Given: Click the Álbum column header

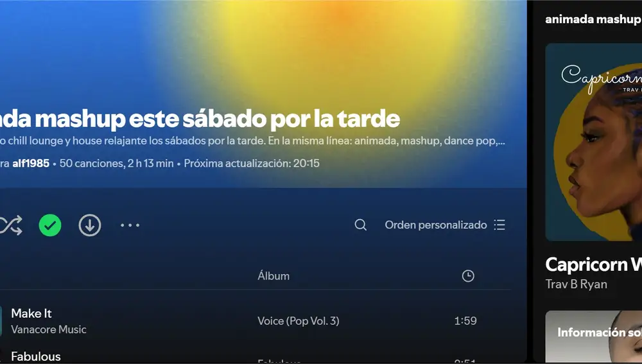Looking at the screenshot, I should coord(273,276).
